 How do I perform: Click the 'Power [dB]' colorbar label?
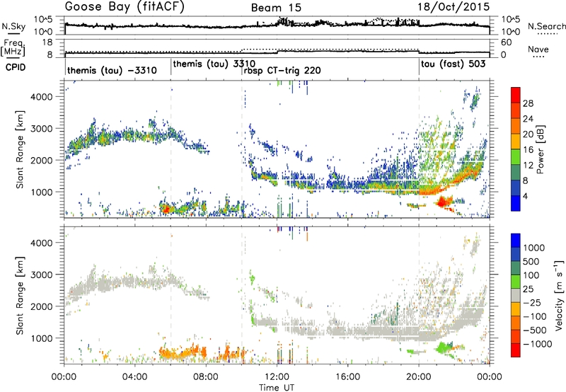point(540,149)
